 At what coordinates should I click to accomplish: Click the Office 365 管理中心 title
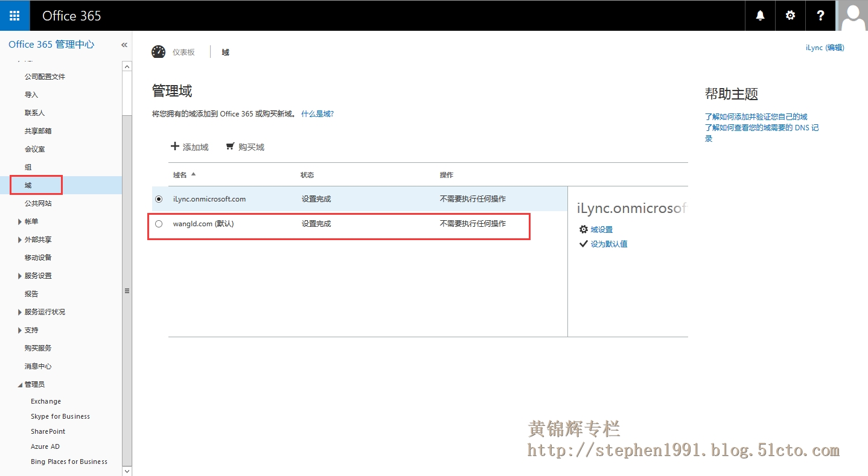click(x=51, y=45)
